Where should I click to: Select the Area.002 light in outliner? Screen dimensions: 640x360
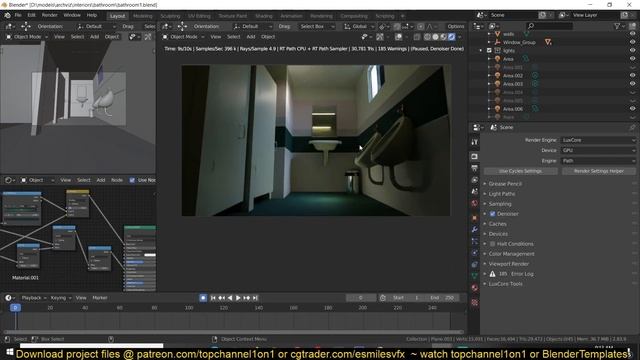click(513, 76)
